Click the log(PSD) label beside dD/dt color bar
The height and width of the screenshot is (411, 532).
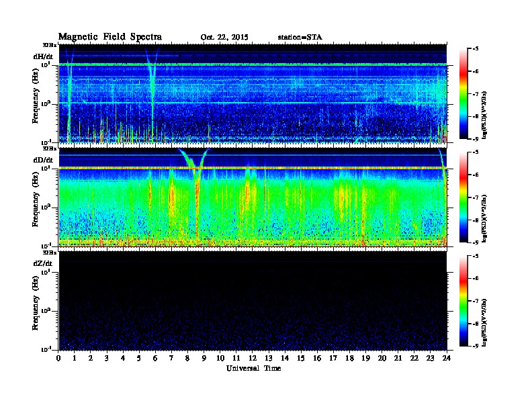(484, 218)
